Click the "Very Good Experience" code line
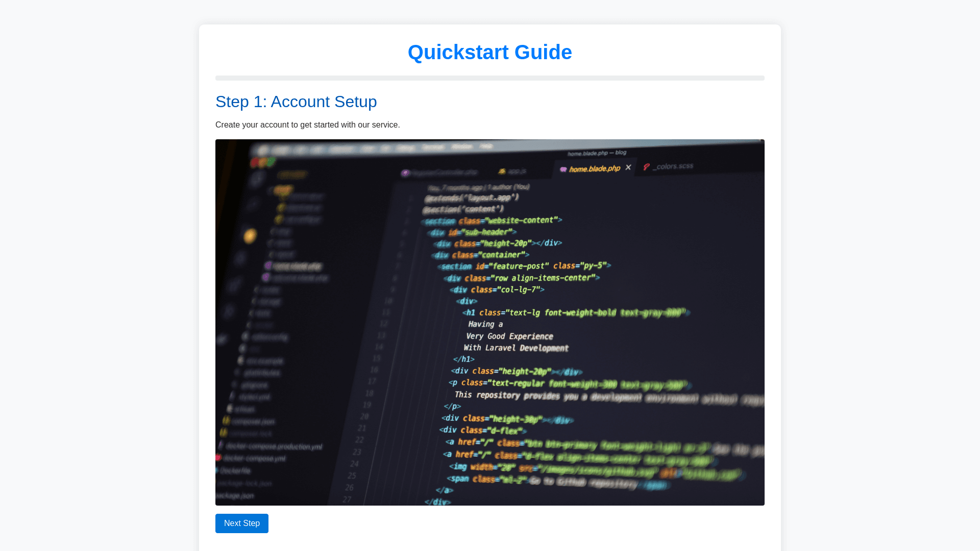 click(509, 336)
